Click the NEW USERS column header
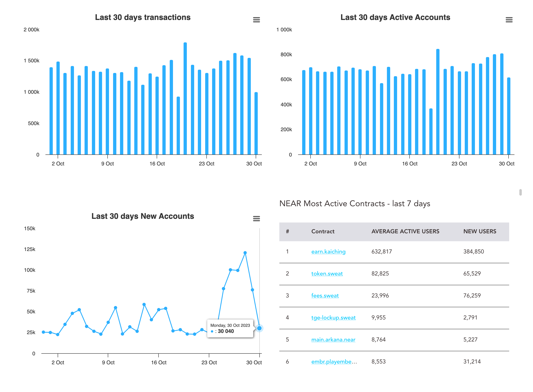The image size is (533, 392). [480, 232]
